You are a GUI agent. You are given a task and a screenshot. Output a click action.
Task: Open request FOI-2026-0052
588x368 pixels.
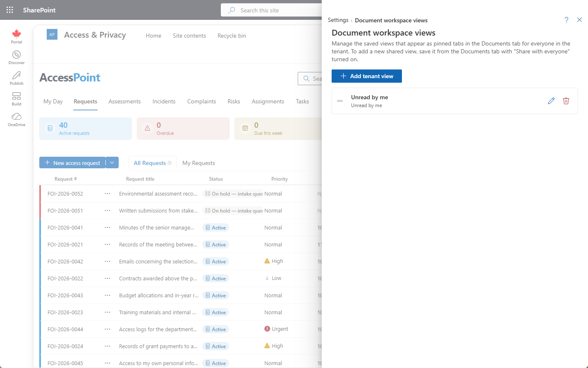[65, 194]
